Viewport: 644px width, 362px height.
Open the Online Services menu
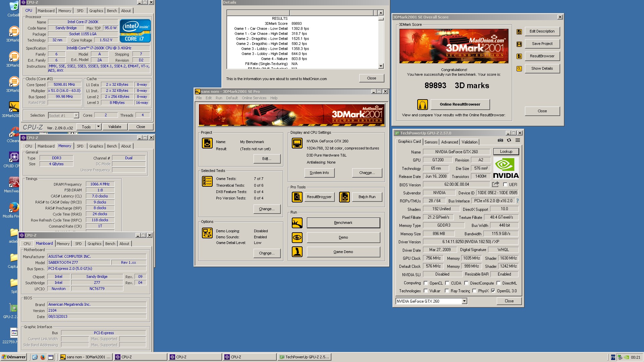(x=254, y=98)
